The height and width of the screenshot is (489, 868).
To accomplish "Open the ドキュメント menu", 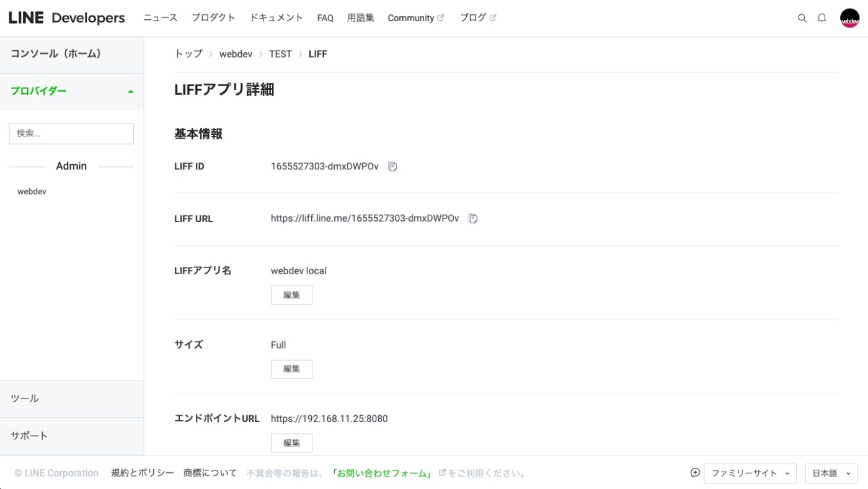I will click(277, 18).
